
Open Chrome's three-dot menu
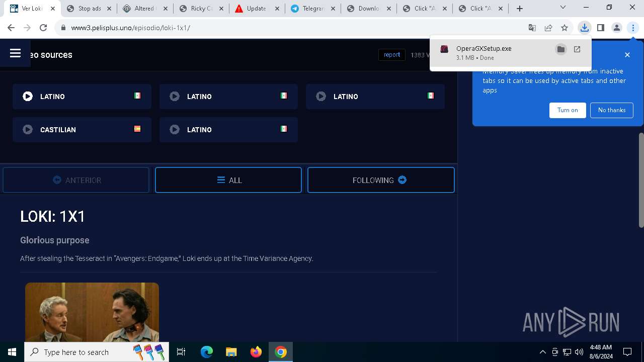pyautogui.click(x=633, y=28)
